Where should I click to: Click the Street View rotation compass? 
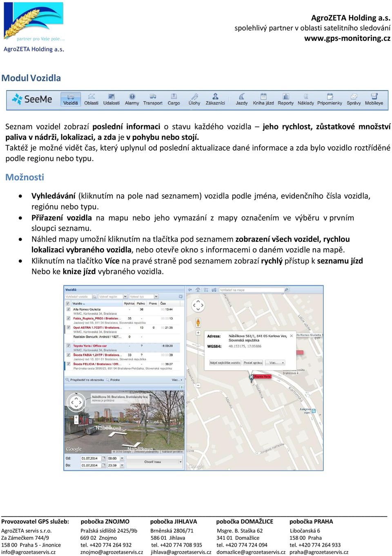pyautogui.click(x=76, y=402)
